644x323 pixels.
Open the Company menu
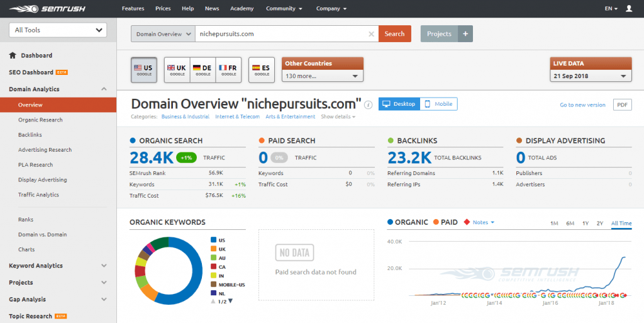click(x=331, y=9)
